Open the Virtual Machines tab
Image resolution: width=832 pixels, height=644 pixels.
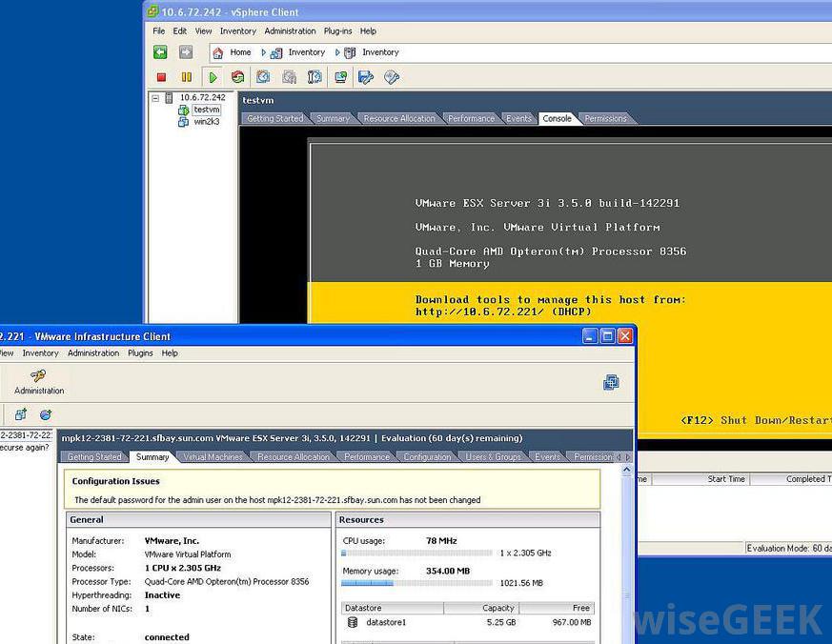pos(213,457)
